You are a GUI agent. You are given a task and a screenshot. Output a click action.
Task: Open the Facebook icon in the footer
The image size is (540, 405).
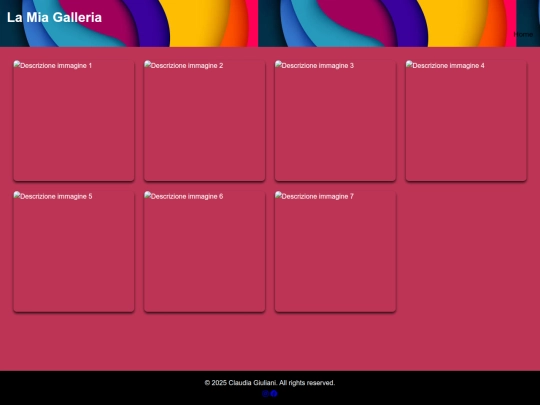[274, 394]
